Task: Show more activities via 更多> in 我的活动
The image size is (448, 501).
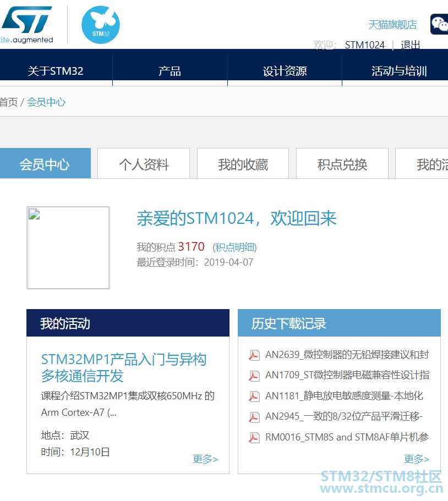Action: (205, 459)
